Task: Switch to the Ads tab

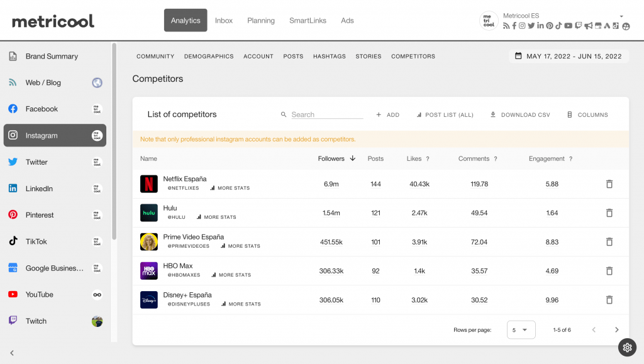Action: click(347, 21)
